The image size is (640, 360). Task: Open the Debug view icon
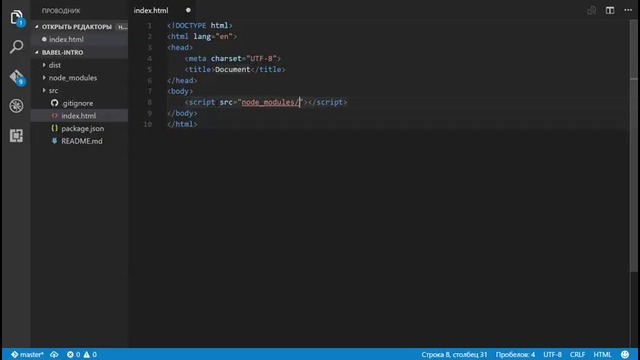point(16,106)
